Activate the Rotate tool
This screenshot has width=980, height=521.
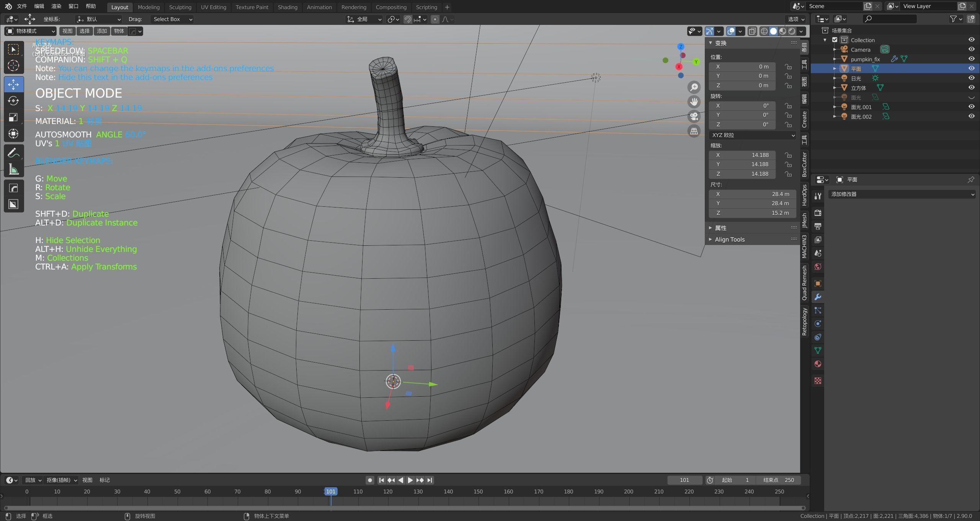13,101
